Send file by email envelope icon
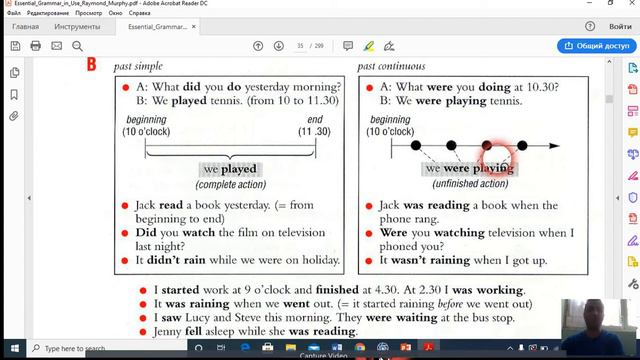 (x=56, y=46)
